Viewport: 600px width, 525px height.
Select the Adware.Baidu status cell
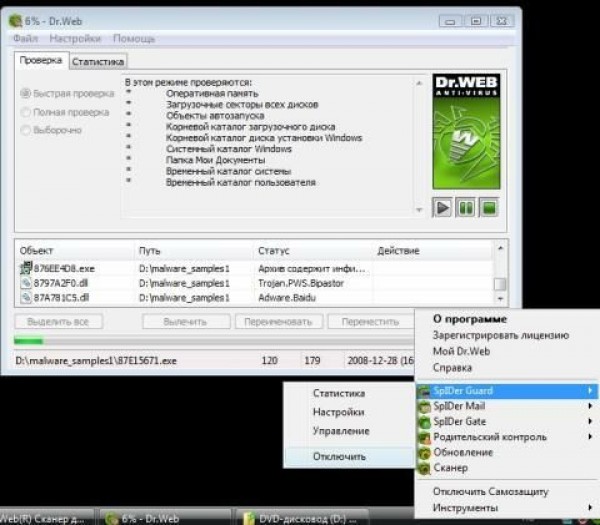point(287,298)
